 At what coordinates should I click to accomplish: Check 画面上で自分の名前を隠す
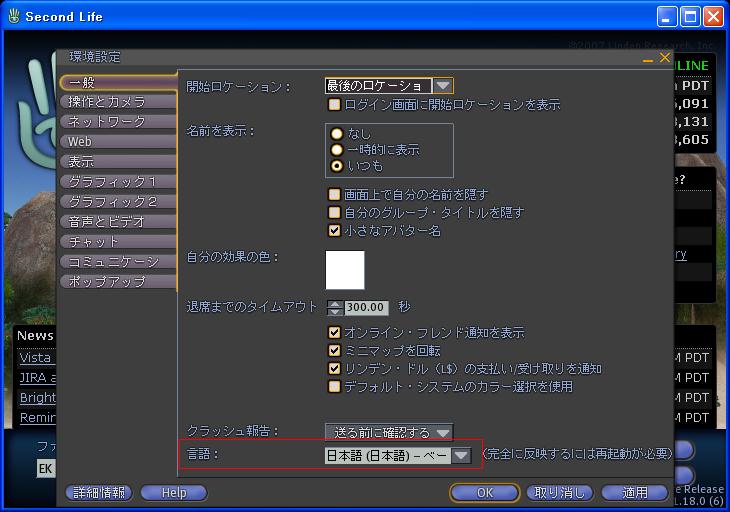click(x=334, y=194)
